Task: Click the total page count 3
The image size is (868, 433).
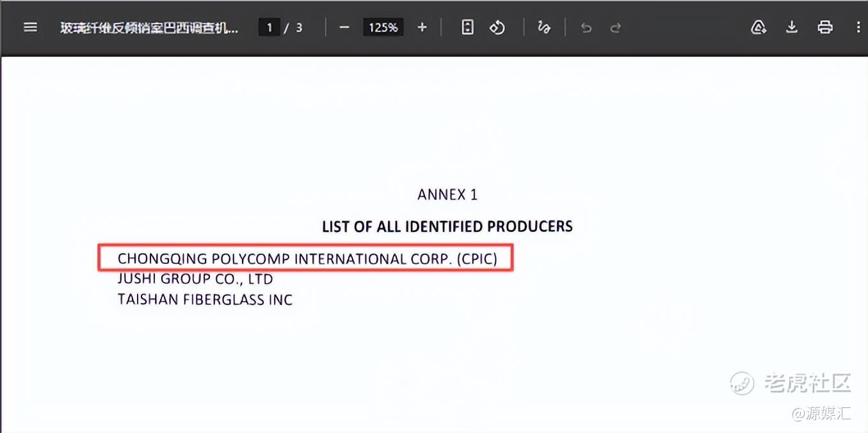Action: click(299, 28)
